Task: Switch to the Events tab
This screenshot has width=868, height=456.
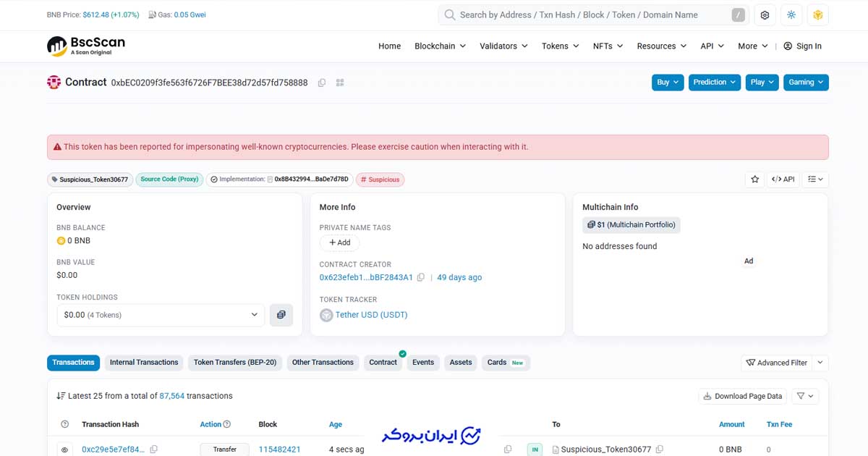Action: click(x=423, y=363)
